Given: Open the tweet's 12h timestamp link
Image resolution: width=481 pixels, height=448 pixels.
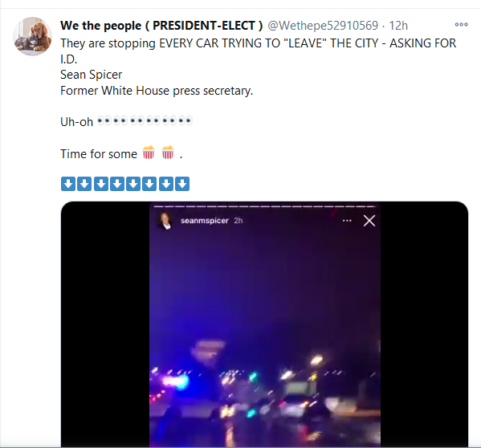Looking at the screenshot, I should (398, 26).
